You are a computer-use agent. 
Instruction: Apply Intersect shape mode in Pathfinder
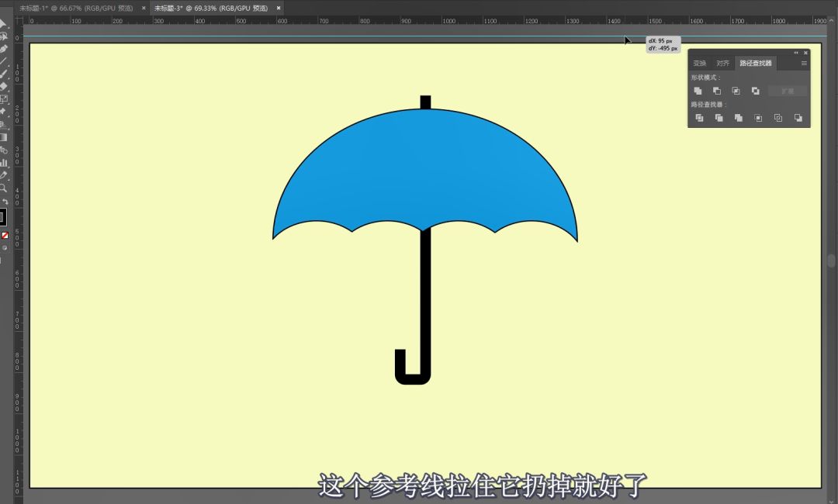click(736, 91)
